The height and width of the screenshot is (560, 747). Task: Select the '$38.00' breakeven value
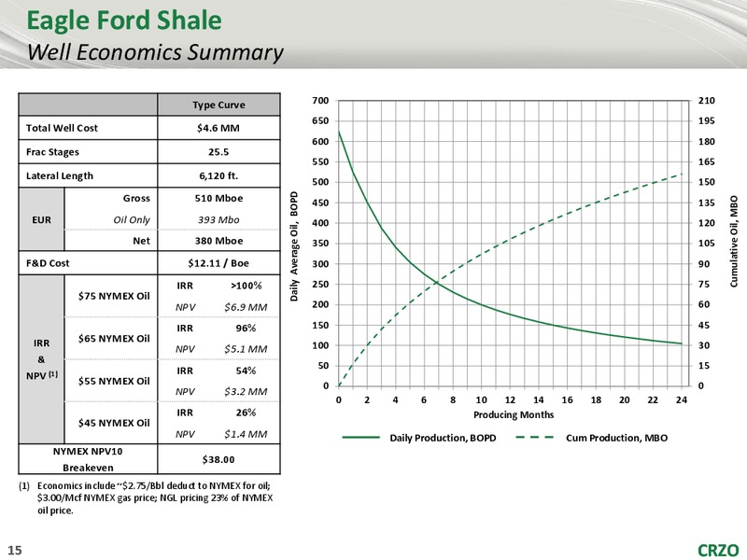(218, 459)
